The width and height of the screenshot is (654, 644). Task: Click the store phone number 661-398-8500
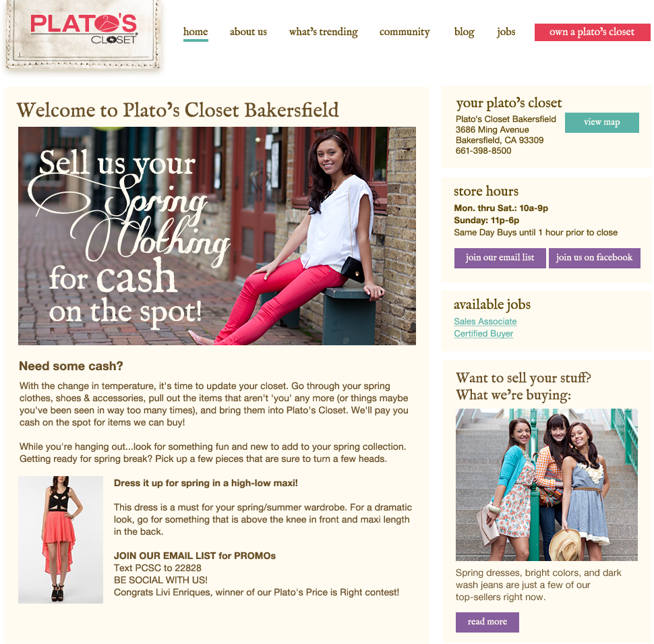point(483,151)
